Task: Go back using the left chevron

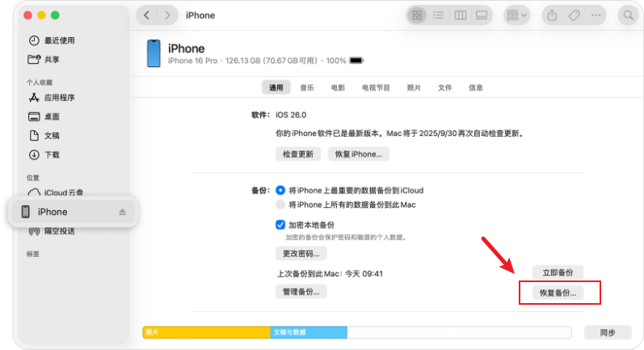Action: click(146, 15)
